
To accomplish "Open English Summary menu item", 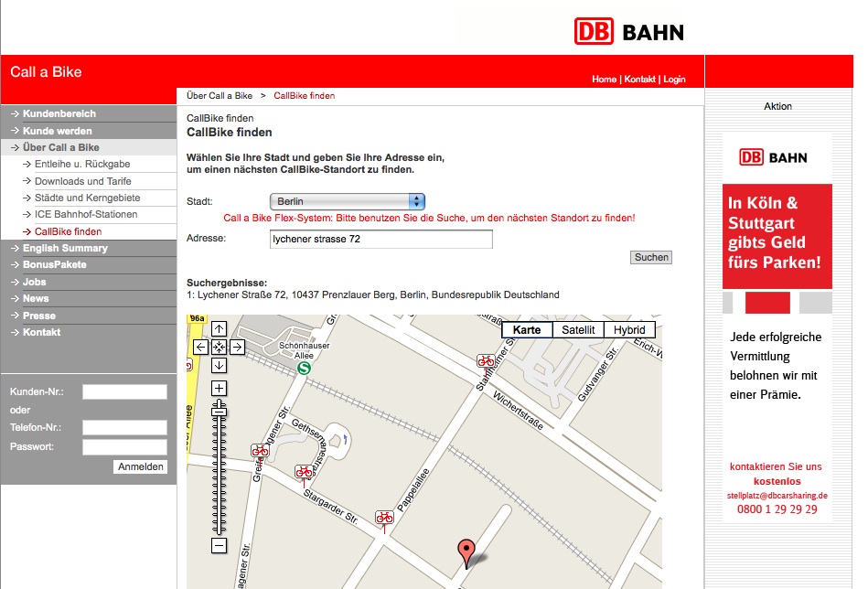I will (x=89, y=248).
